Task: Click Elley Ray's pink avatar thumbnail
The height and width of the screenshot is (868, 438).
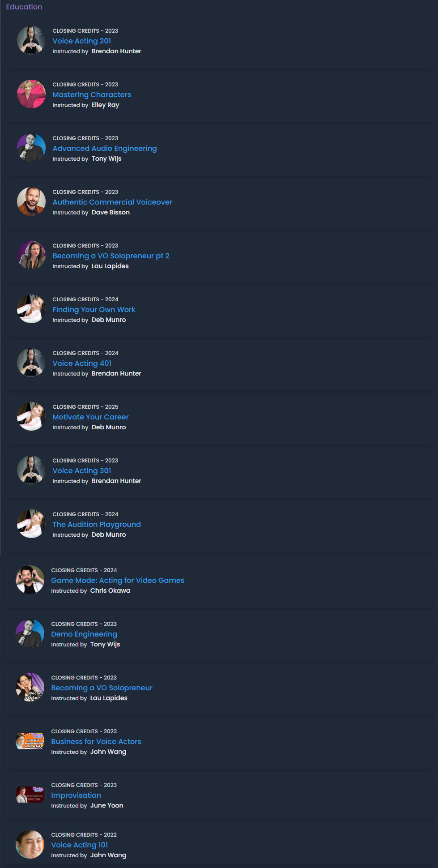Action: tap(31, 94)
